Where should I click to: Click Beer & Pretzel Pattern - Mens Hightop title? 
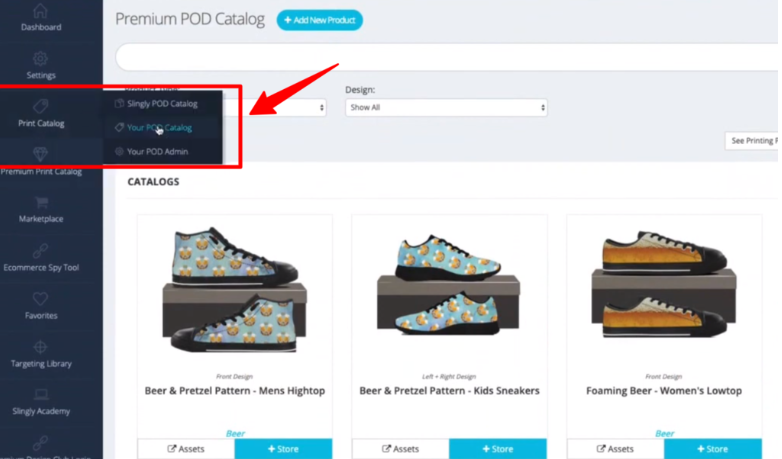click(x=235, y=391)
